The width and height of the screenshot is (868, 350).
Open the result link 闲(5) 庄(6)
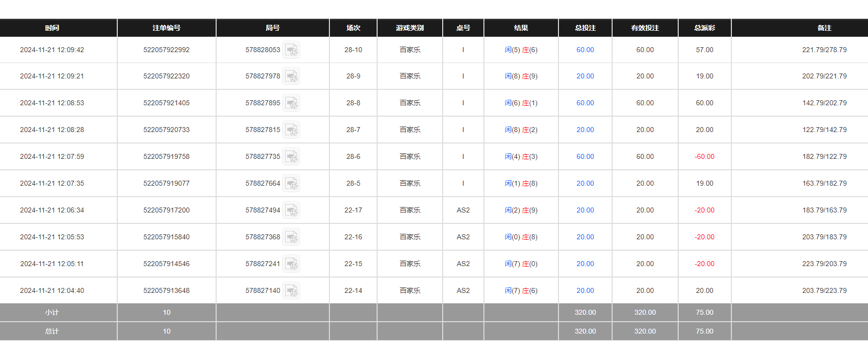521,50
